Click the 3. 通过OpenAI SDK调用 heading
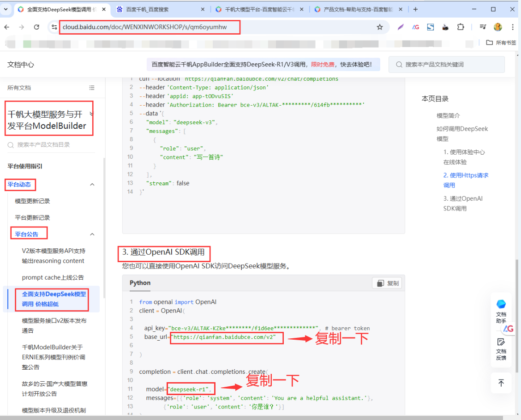Screen dimensions: 521x420 point(163,252)
